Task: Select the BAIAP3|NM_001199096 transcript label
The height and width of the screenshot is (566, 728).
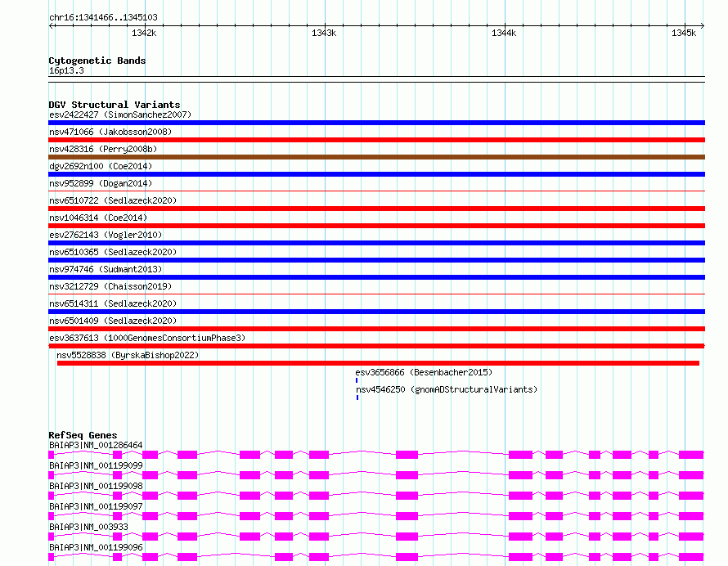Action: click(x=96, y=547)
